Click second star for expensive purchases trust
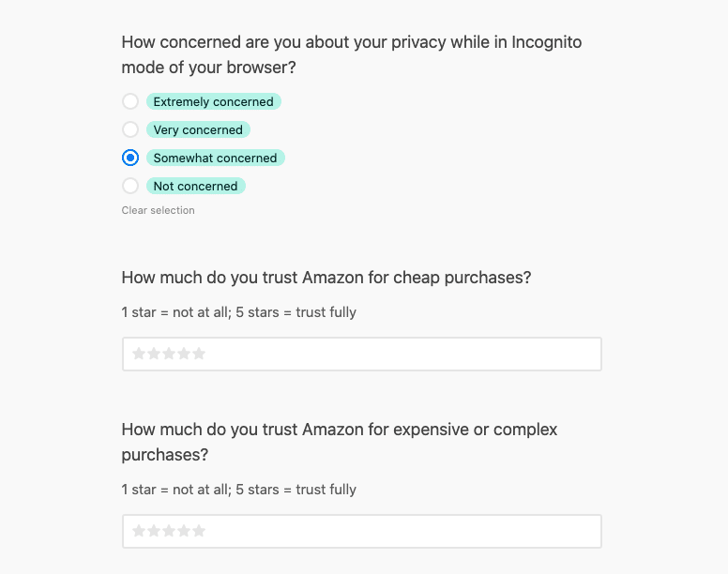 pyautogui.click(x=154, y=531)
